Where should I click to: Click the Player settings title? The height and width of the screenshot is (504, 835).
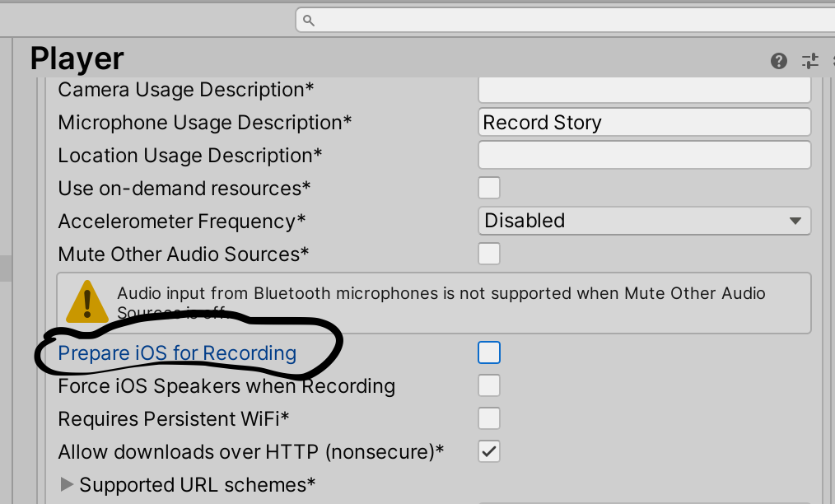coord(77,58)
